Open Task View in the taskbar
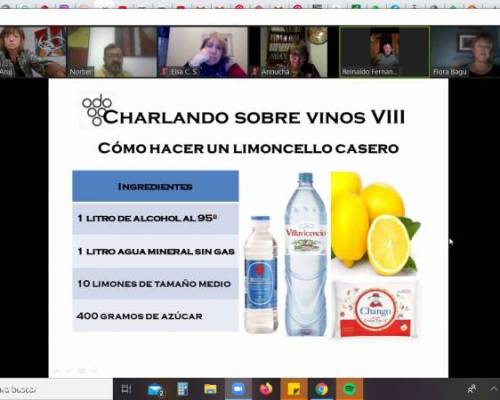 pyautogui.click(x=127, y=389)
